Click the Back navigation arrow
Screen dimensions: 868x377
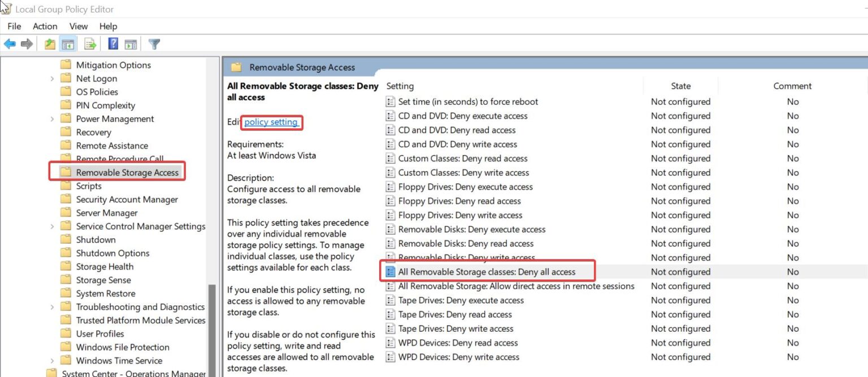tap(9, 43)
